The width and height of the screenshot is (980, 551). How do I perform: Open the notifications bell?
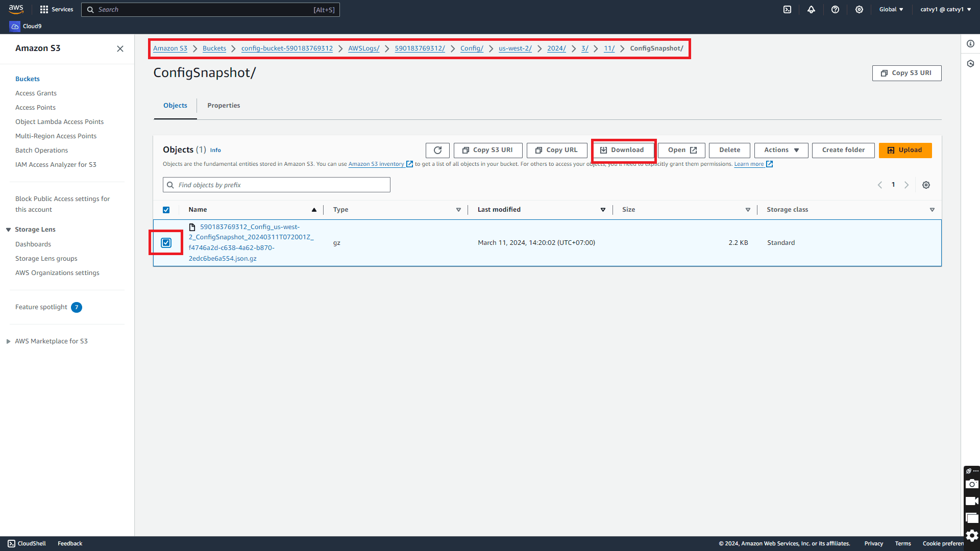tap(811, 9)
